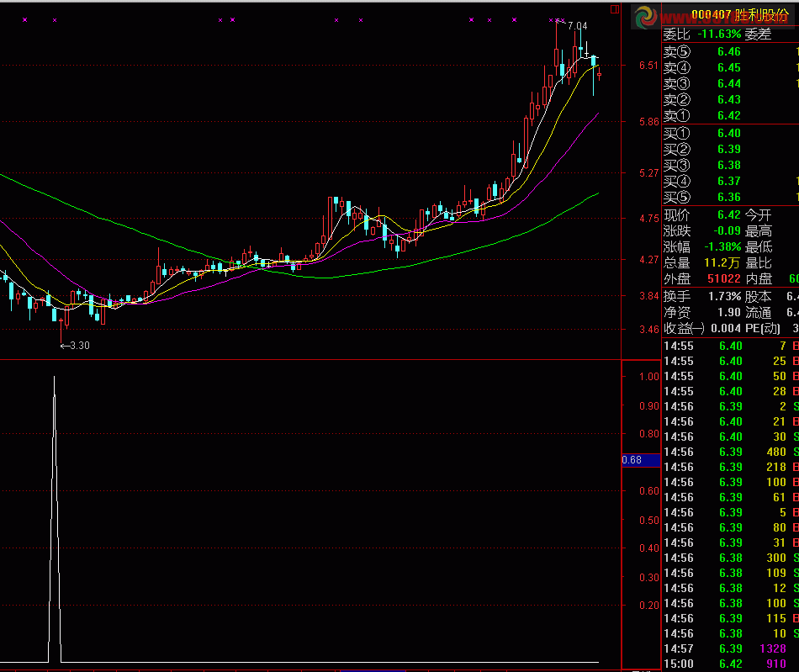Select the 卖② 6.43 sell order row

pyautogui.click(x=731, y=99)
